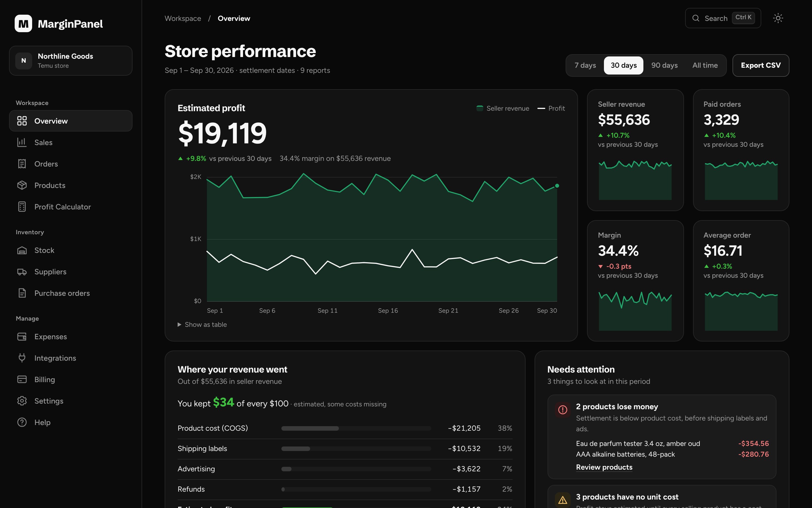The height and width of the screenshot is (508, 812).
Task: Click the search magnifier icon
Action: click(x=696, y=18)
